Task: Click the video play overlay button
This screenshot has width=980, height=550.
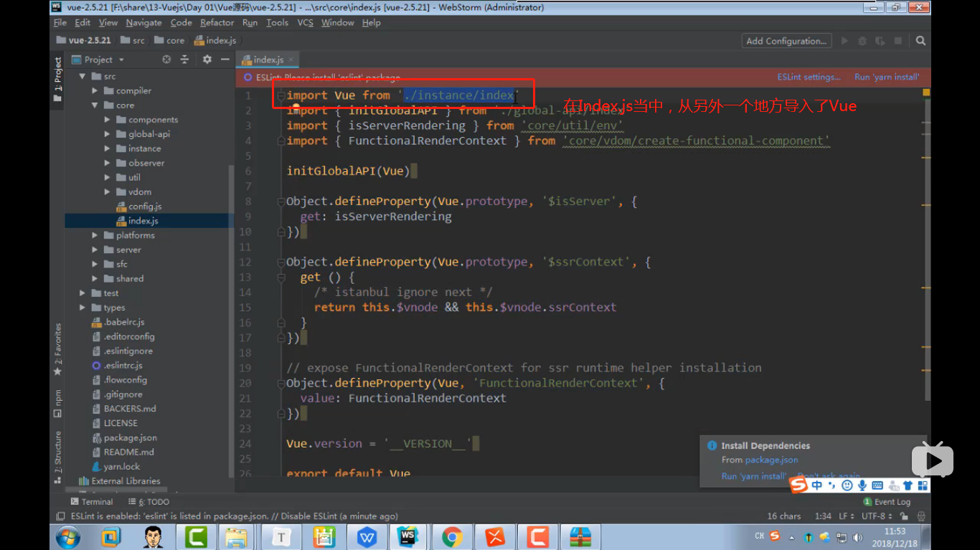Action: [x=933, y=460]
